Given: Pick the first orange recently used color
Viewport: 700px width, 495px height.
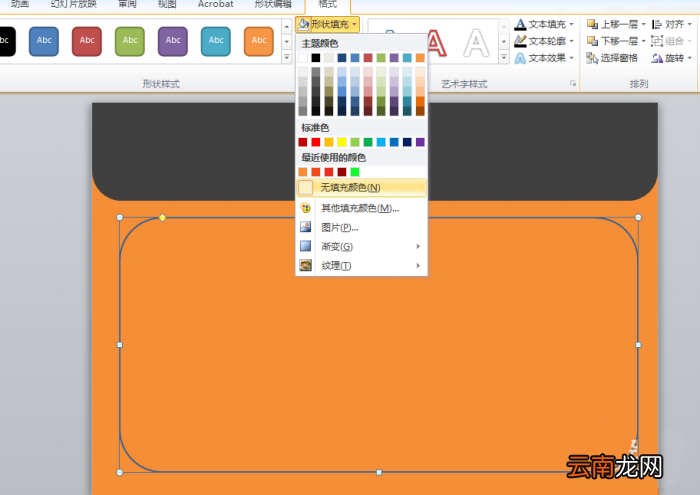Looking at the screenshot, I should click(303, 172).
